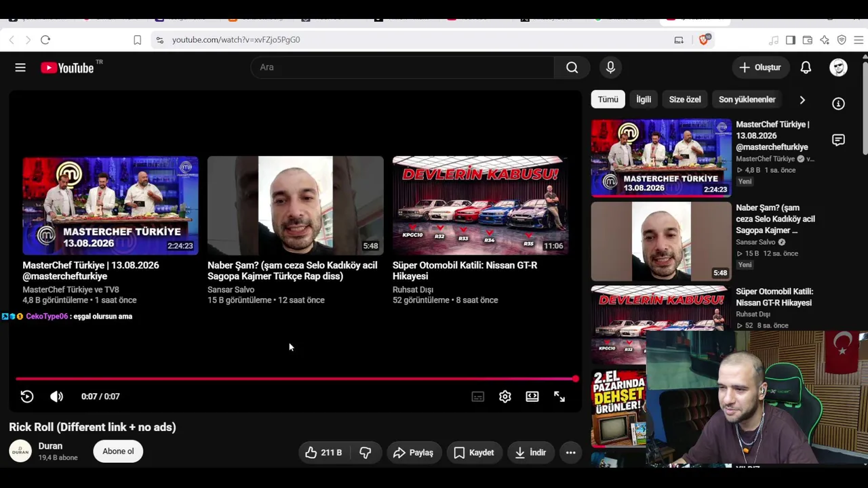
Task: Select the Son yüklenenler filter chip
Action: [x=747, y=99]
